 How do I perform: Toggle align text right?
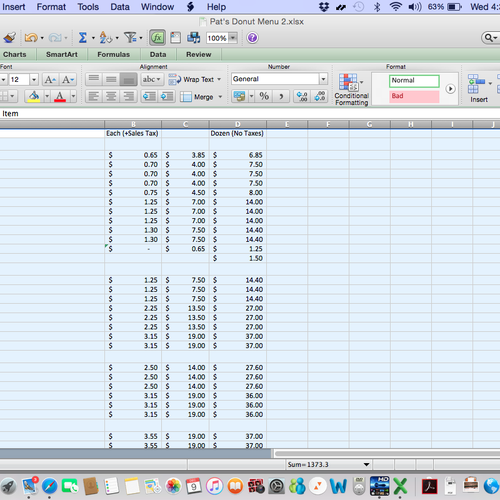pos(128,97)
